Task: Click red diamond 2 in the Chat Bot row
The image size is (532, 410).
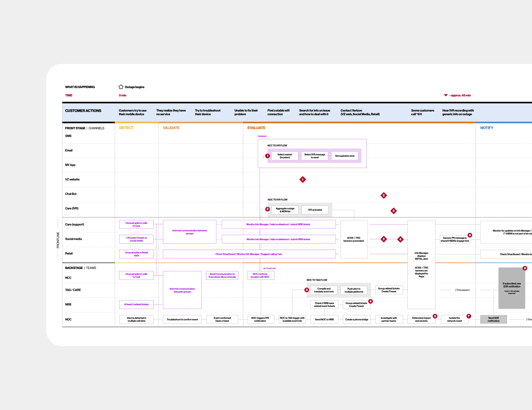Action: click(384, 195)
